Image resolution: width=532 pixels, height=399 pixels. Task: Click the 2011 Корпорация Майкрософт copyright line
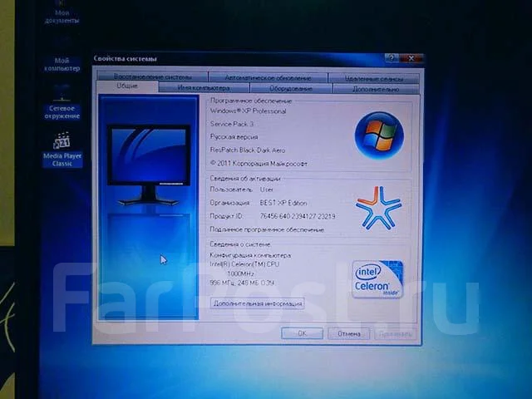[x=259, y=164]
